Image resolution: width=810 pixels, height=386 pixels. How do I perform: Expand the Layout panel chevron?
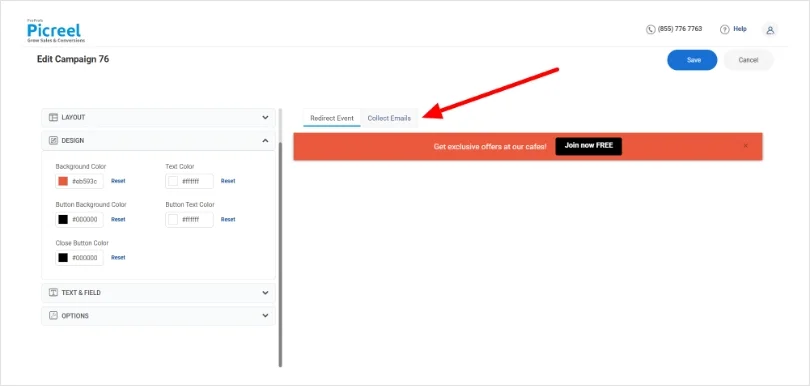(265, 117)
